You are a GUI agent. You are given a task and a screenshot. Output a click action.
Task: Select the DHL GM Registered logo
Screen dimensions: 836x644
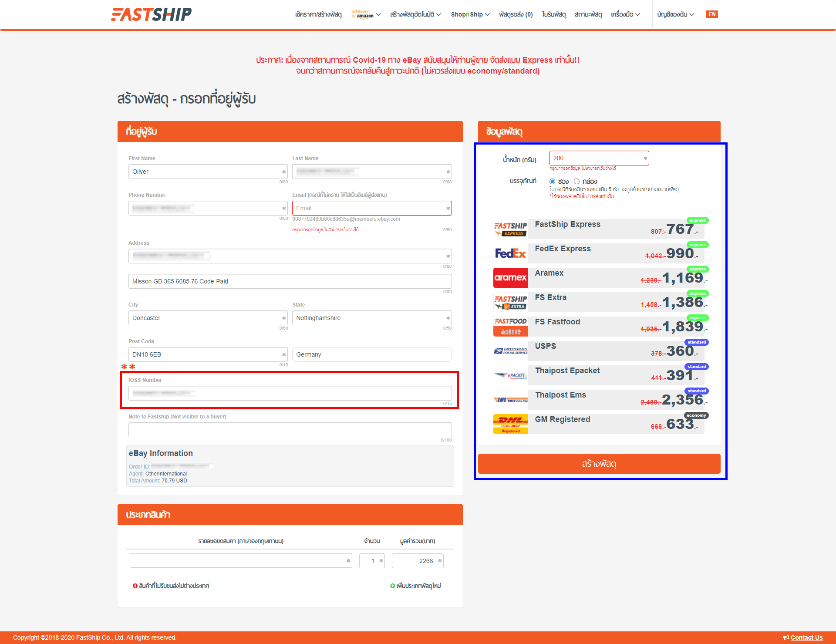pyautogui.click(x=510, y=424)
